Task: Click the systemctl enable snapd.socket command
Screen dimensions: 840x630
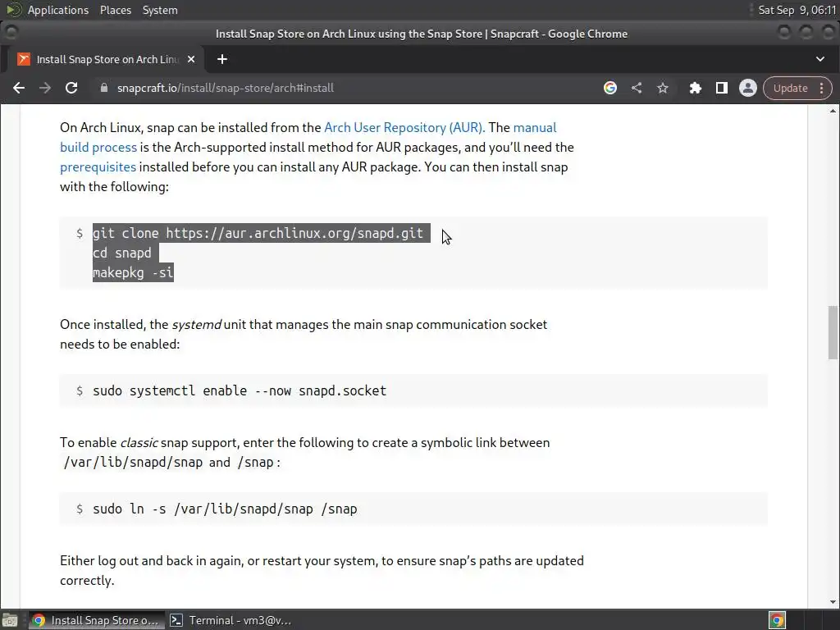Action: (x=240, y=390)
